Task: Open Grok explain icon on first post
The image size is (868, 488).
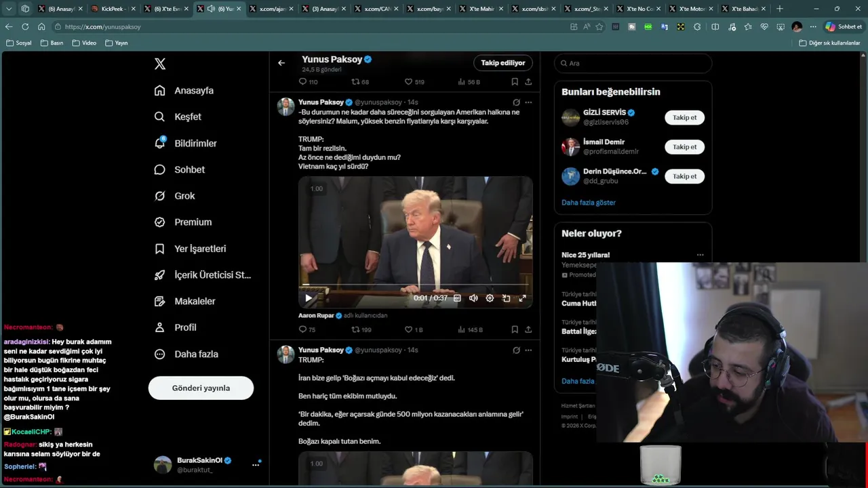Action: pos(516,102)
